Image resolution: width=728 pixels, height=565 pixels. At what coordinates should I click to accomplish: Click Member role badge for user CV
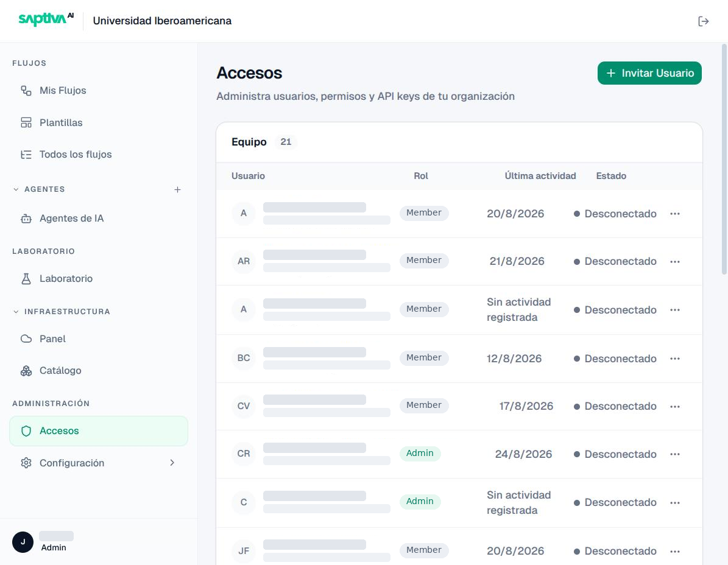coord(424,405)
